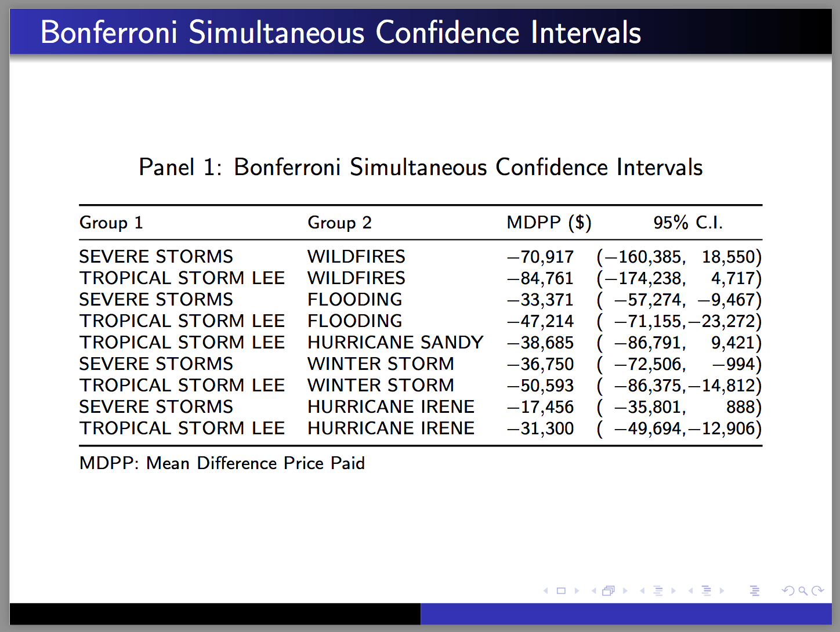Click previous frame arrow before stacked frames icon

594,591
